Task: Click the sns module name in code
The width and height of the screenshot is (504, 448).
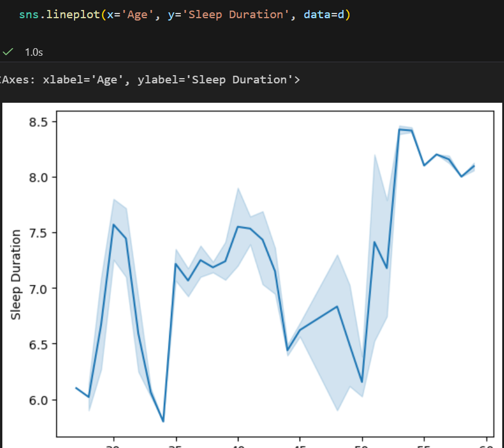Action: pos(28,14)
